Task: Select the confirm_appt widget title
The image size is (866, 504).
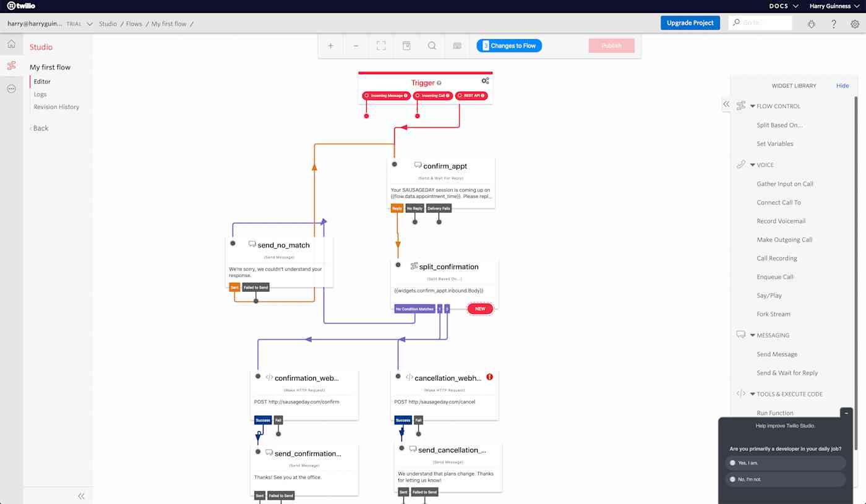Action: pyautogui.click(x=445, y=166)
